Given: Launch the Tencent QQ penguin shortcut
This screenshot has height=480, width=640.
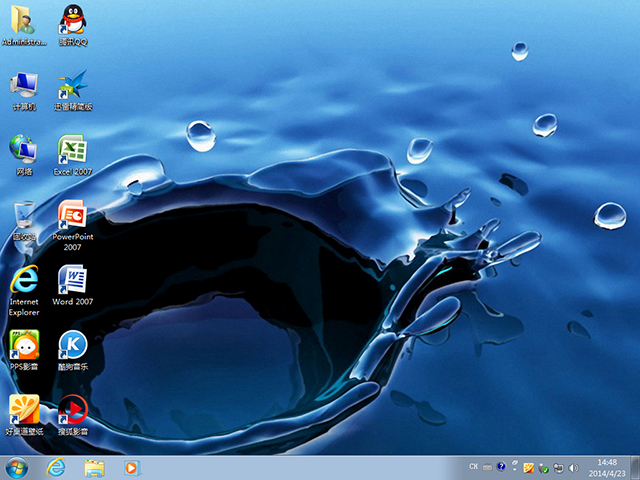Looking at the screenshot, I should coord(72,22).
